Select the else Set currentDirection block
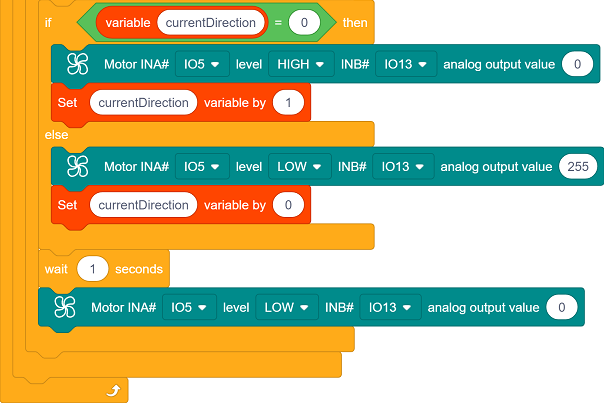Viewport: 604px width, 403px height. pyautogui.click(x=68, y=205)
